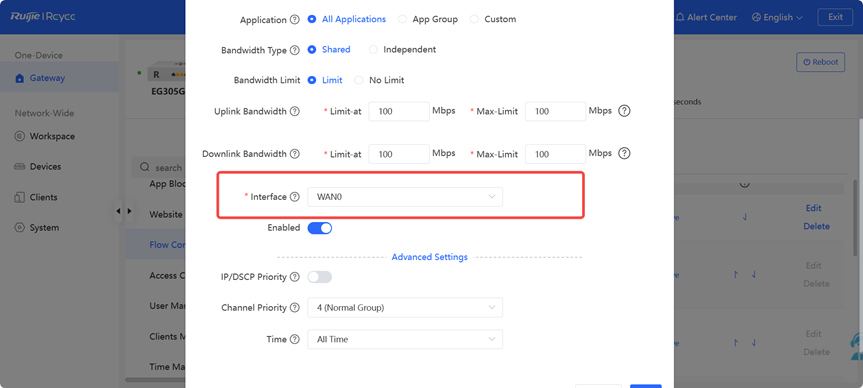Enable the IP/DSCP Priority toggle
Screen dimensions: 863x388
tap(320, 277)
